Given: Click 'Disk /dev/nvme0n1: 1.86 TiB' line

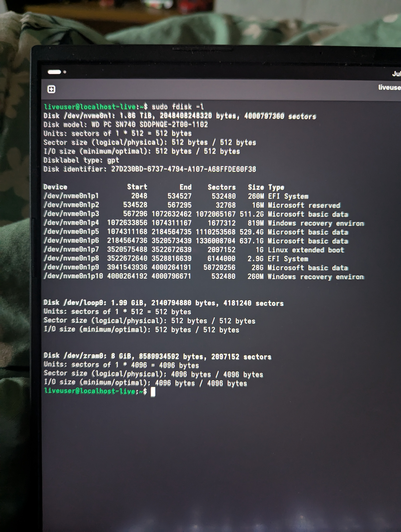Looking at the screenshot, I should point(180,116).
